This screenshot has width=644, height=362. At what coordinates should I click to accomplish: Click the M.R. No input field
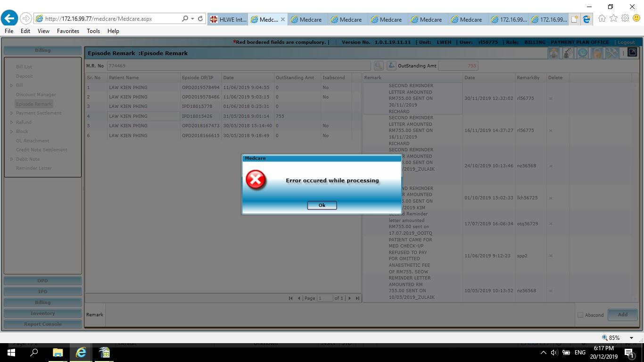click(x=238, y=66)
